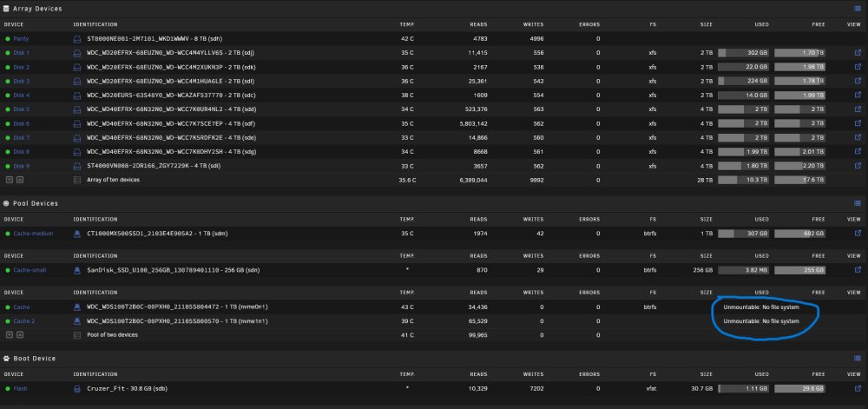Click the green status dot for Cache-small
The image size is (868, 409).
[8, 270]
